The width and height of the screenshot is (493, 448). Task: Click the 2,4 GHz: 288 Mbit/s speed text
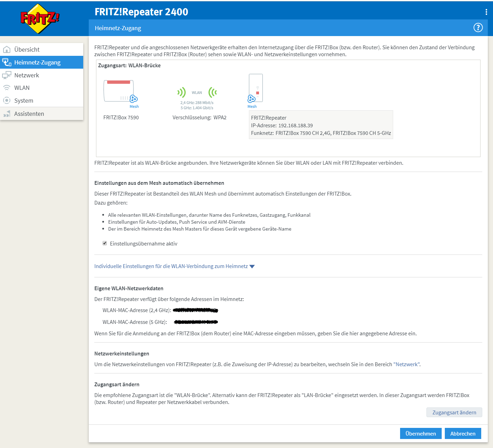point(197,103)
